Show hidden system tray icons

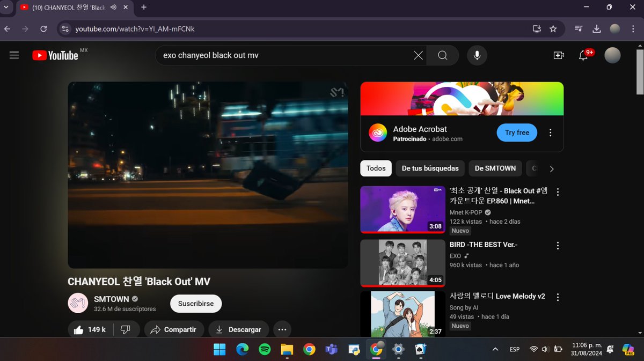click(x=495, y=349)
